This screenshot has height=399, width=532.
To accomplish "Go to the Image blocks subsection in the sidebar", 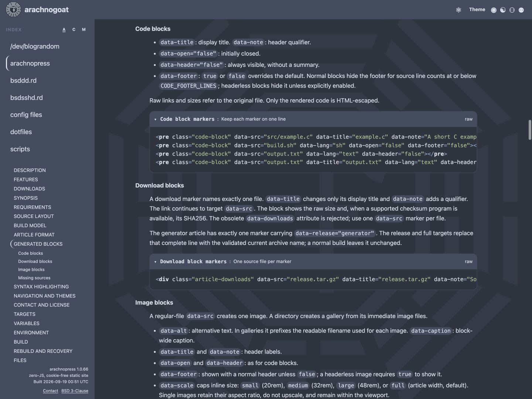I will click(31, 269).
